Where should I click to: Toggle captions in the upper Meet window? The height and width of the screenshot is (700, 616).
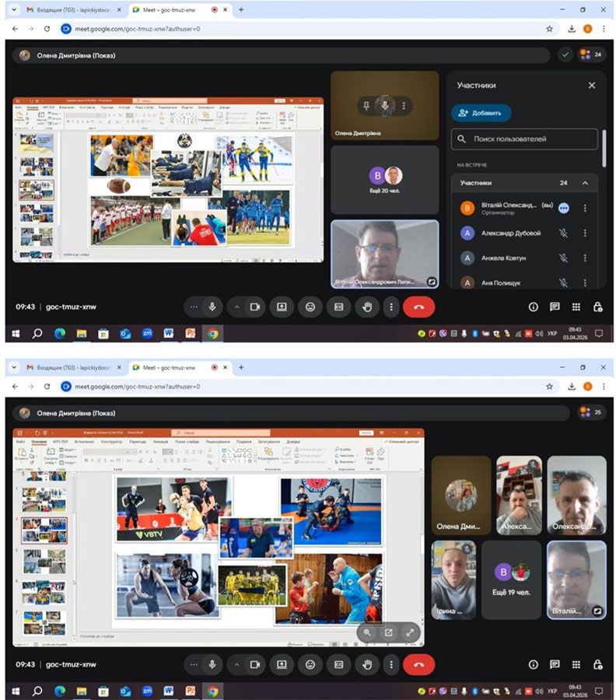[x=339, y=306]
